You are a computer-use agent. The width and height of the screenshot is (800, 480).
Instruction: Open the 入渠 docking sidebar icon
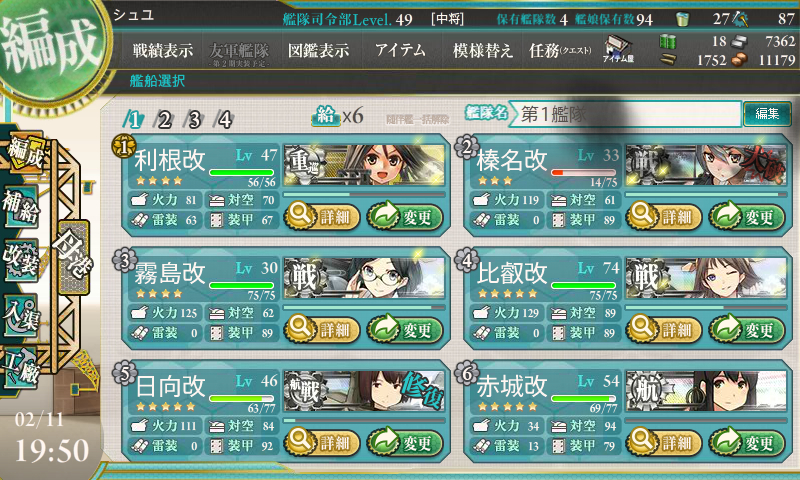pos(21,315)
